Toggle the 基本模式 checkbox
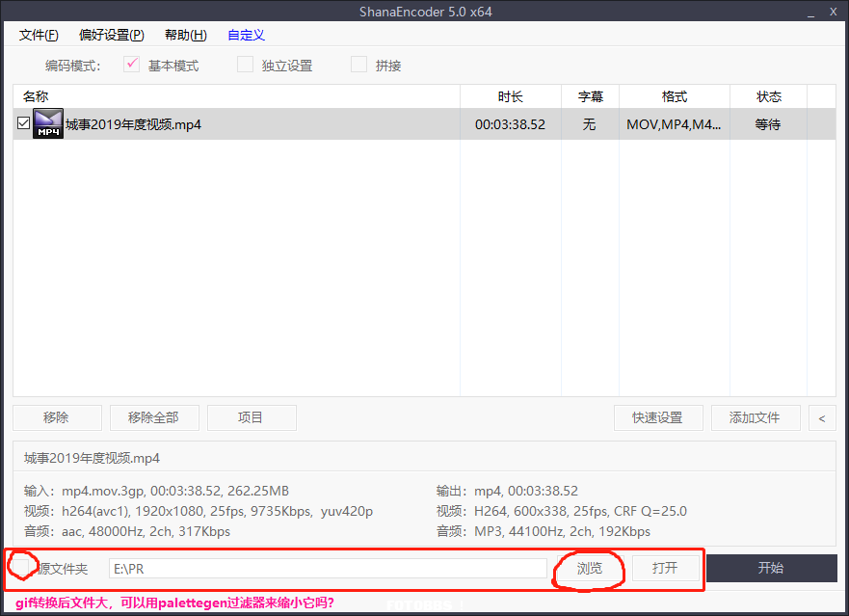The image size is (849, 616). tap(132, 65)
